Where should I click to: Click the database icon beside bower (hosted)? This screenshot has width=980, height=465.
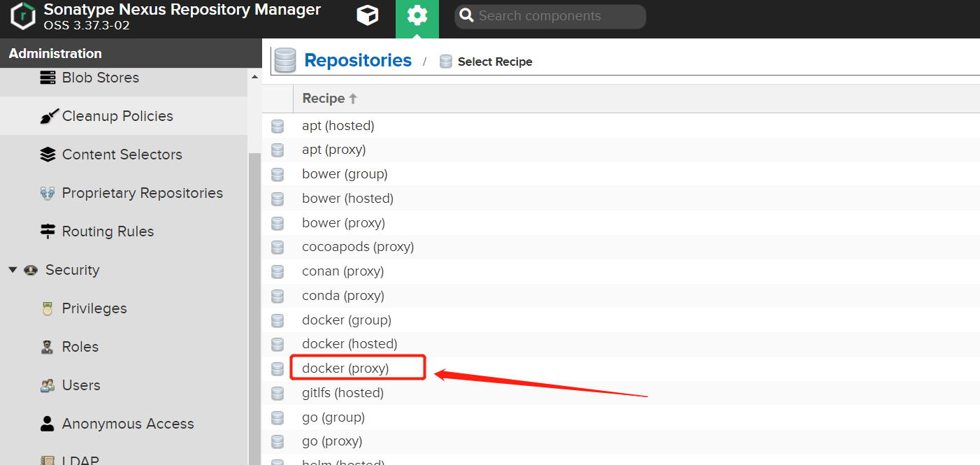(x=278, y=199)
